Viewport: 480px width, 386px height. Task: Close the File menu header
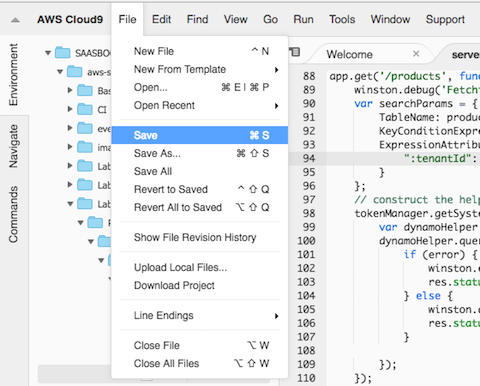click(127, 19)
